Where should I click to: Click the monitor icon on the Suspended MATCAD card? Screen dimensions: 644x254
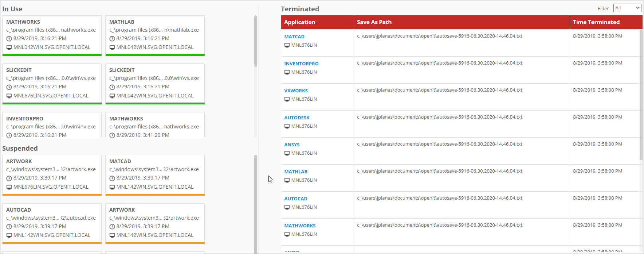[112, 187]
